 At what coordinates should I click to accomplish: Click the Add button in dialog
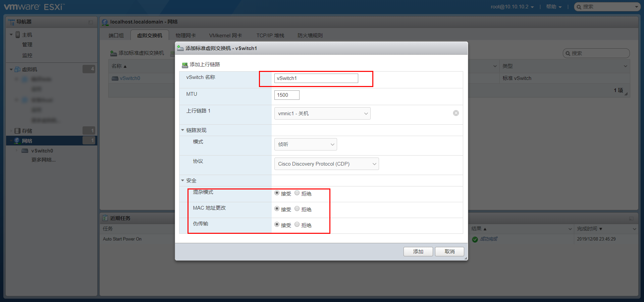pyautogui.click(x=418, y=252)
